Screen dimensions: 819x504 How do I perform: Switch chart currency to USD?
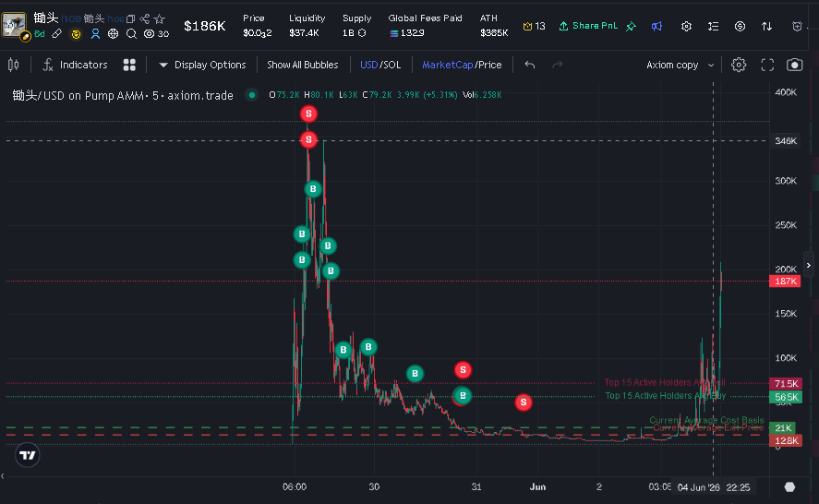[x=368, y=65]
